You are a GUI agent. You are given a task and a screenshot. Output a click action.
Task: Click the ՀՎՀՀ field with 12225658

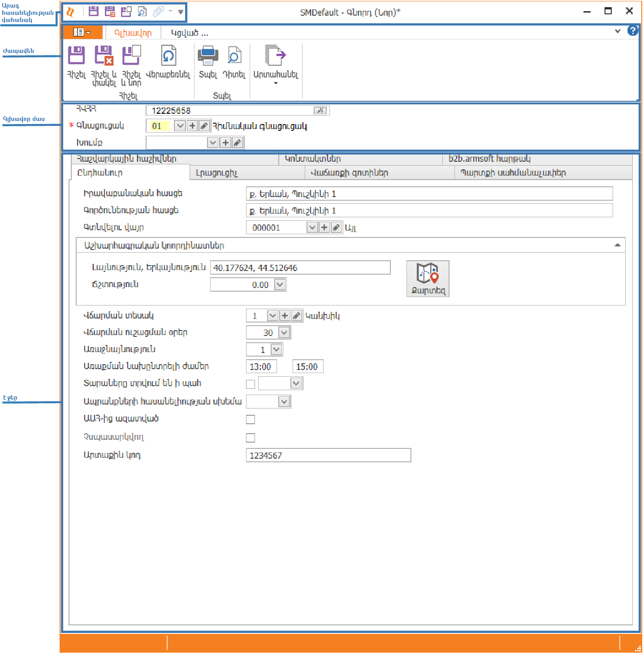(x=238, y=111)
